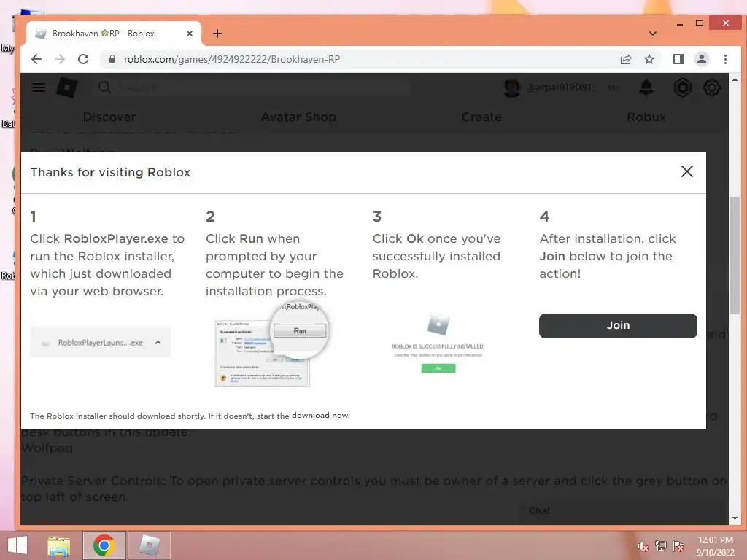The width and height of the screenshot is (747, 560).
Task: Share this page via share icon
Action: click(625, 59)
